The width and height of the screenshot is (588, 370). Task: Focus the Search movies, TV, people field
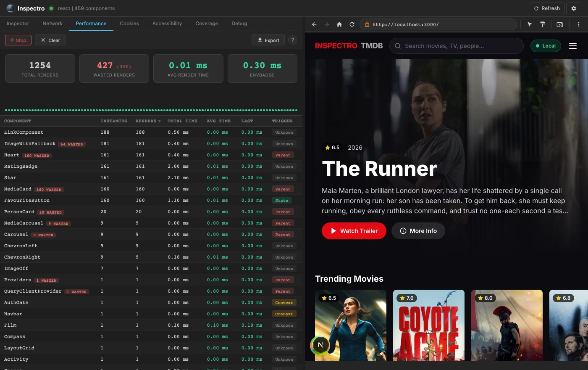(x=457, y=46)
